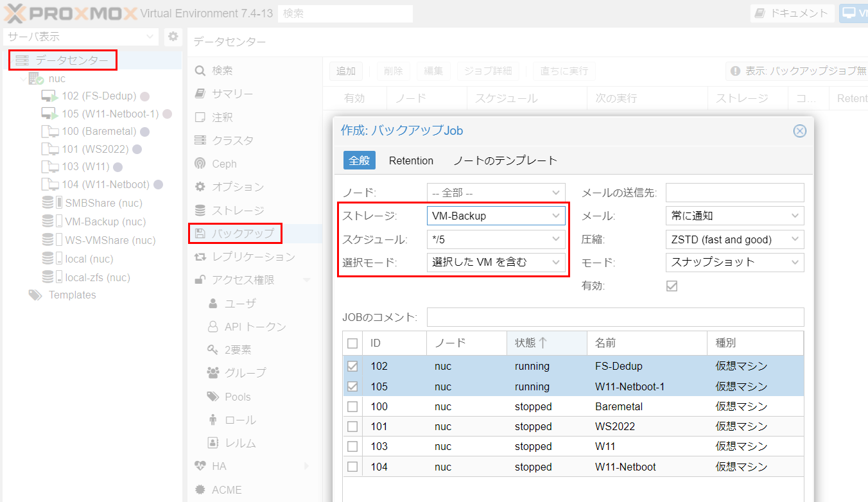
Task: Focus the JOBのコメント field
Action: (616, 317)
